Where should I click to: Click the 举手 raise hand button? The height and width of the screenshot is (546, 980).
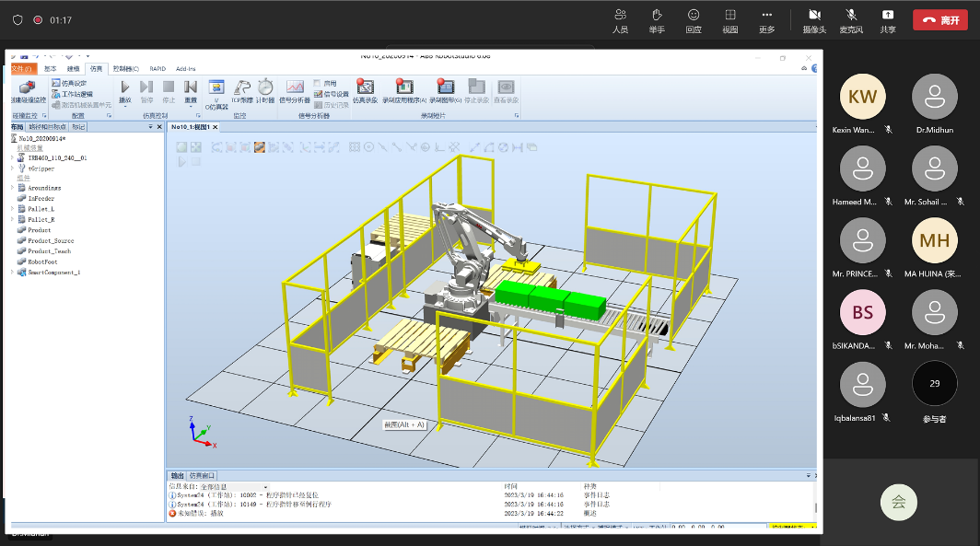click(x=656, y=20)
